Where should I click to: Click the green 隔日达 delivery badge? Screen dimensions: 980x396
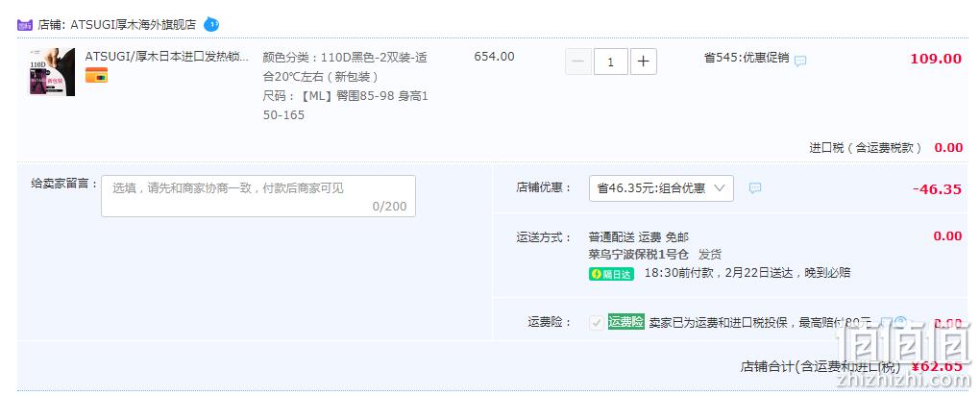tap(611, 274)
